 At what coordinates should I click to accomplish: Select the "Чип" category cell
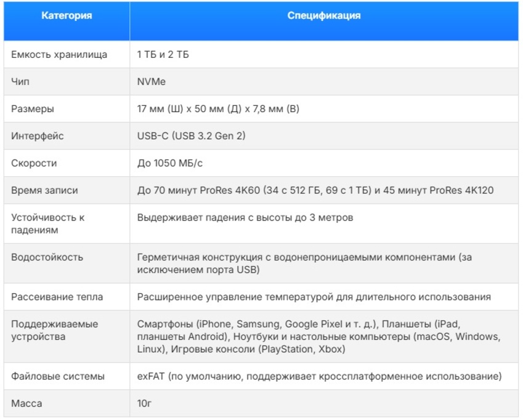click(21, 82)
